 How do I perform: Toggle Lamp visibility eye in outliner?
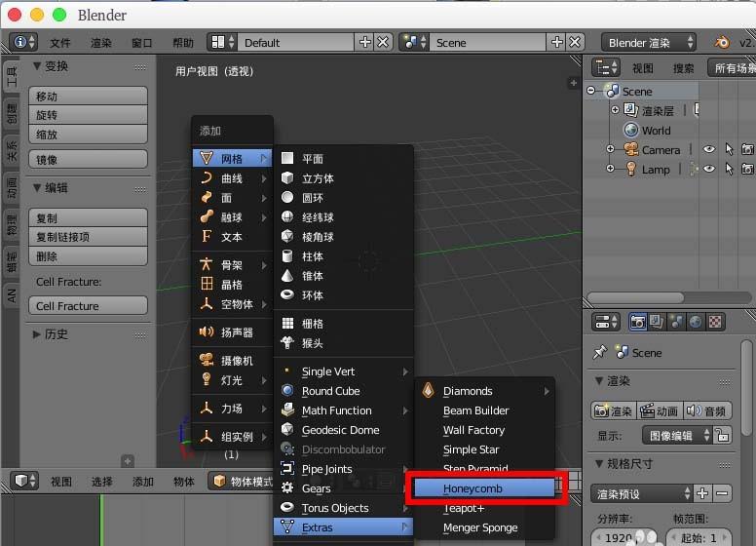[709, 169]
